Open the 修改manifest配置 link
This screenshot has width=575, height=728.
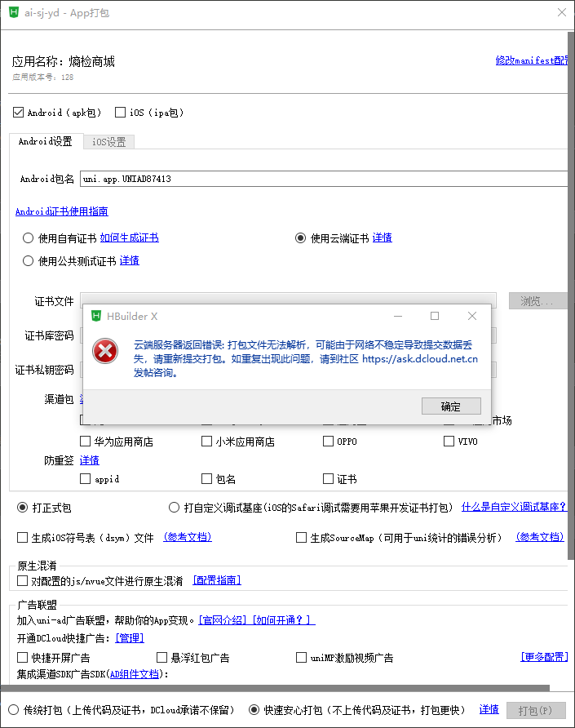[532, 60]
